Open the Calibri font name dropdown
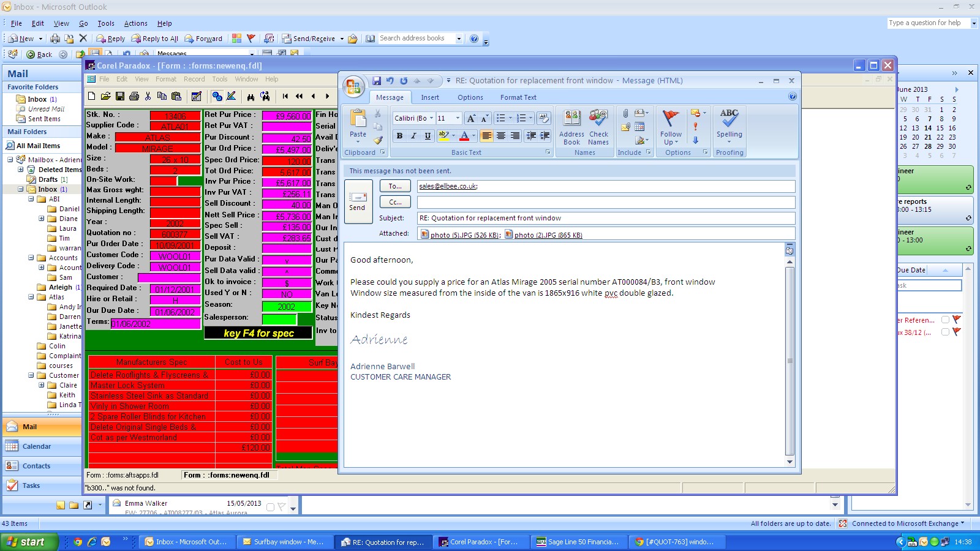This screenshot has height=551, width=980. coord(431,118)
